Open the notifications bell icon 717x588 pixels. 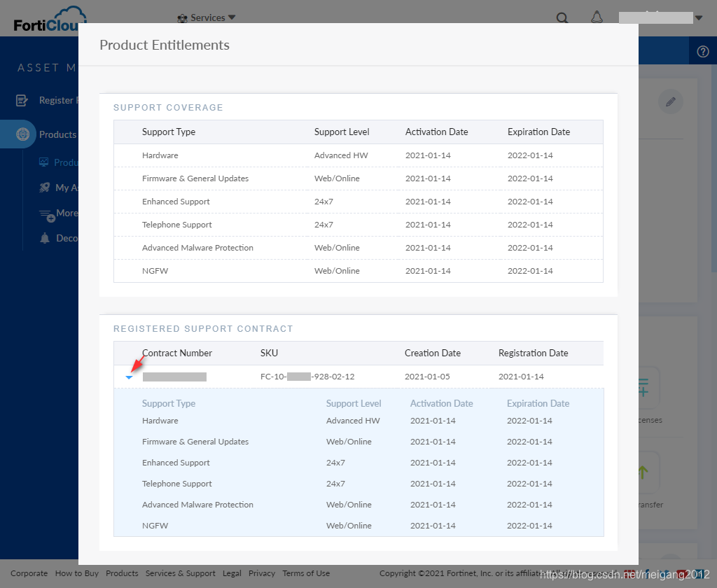[x=597, y=17]
